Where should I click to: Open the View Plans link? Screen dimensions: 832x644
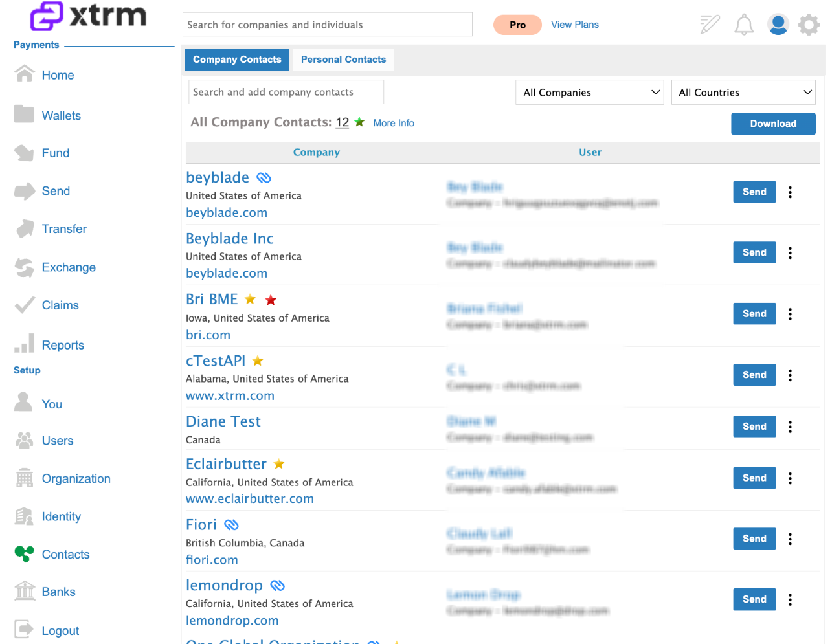coord(575,25)
